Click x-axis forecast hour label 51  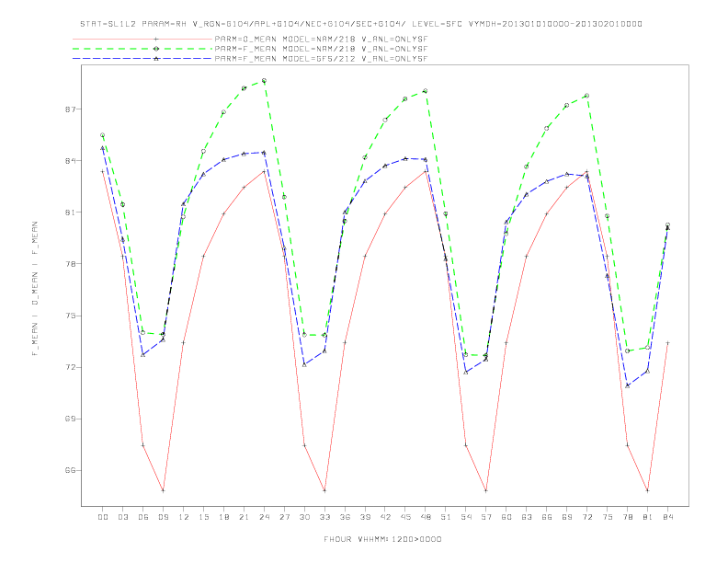(x=446, y=517)
